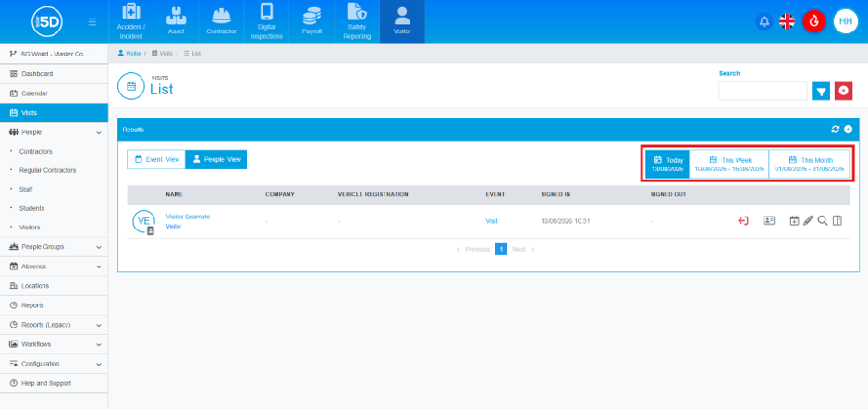Click the Visits breadcrumb link
This screenshot has width=868, height=409.
click(162, 53)
